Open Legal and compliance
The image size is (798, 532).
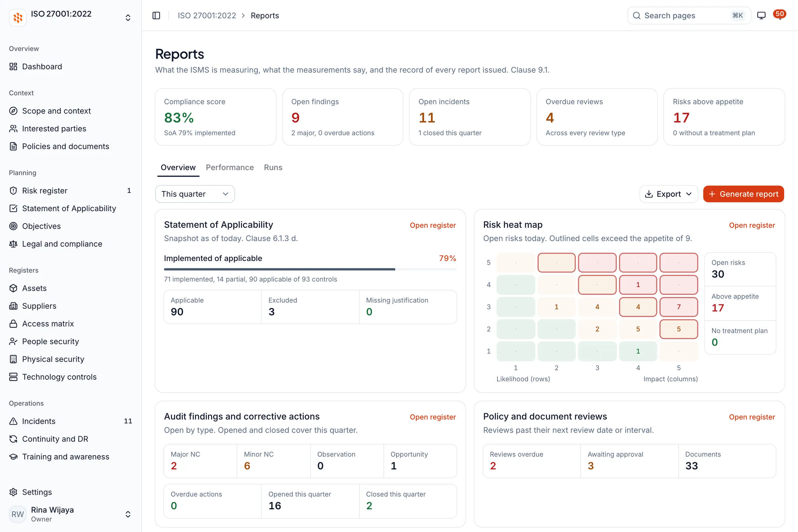70,244
